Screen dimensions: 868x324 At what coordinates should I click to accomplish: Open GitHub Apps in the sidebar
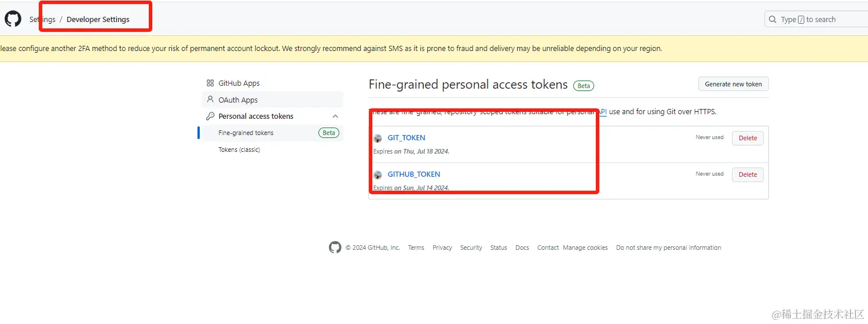[272, 83]
